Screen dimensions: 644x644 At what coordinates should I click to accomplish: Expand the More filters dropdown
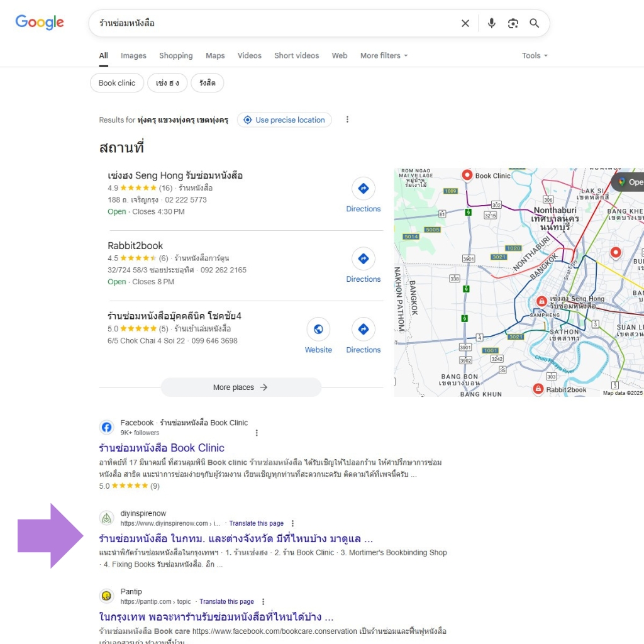[384, 55]
